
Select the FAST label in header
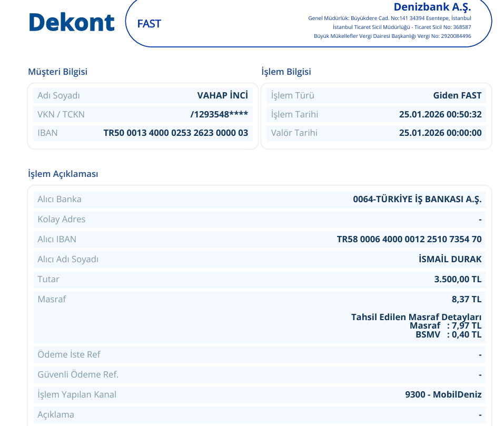[149, 24]
